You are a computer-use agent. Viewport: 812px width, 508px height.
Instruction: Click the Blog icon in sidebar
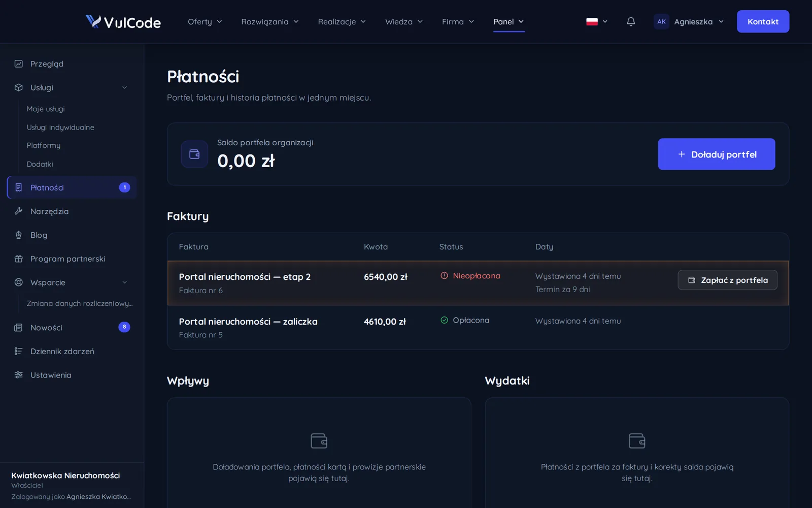tap(19, 235)
